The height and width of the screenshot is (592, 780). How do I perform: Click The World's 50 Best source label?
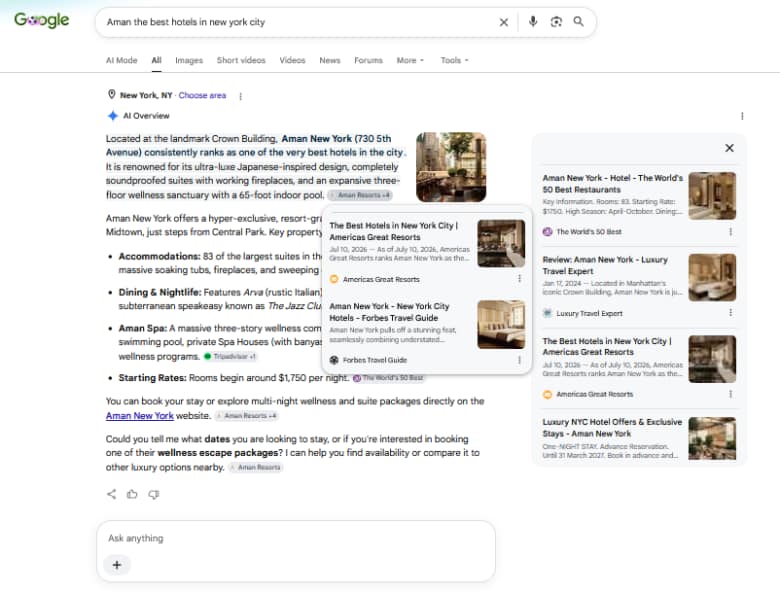pyautogui.click(x=589, y=231)
